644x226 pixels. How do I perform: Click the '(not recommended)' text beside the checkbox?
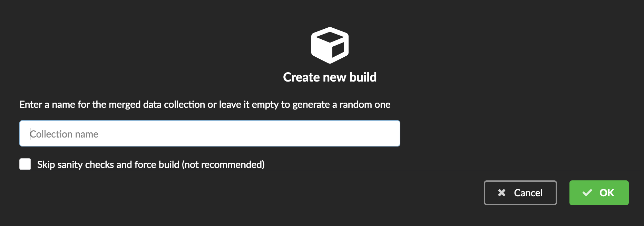(223, 164)
